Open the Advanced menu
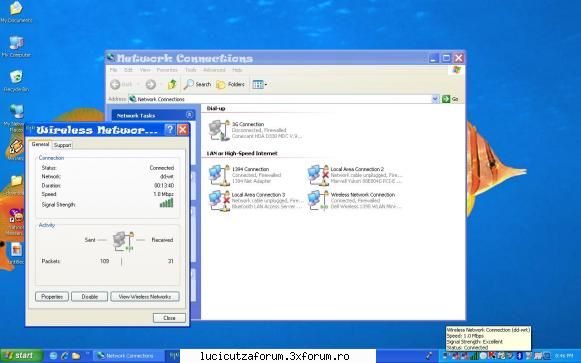 214,70
